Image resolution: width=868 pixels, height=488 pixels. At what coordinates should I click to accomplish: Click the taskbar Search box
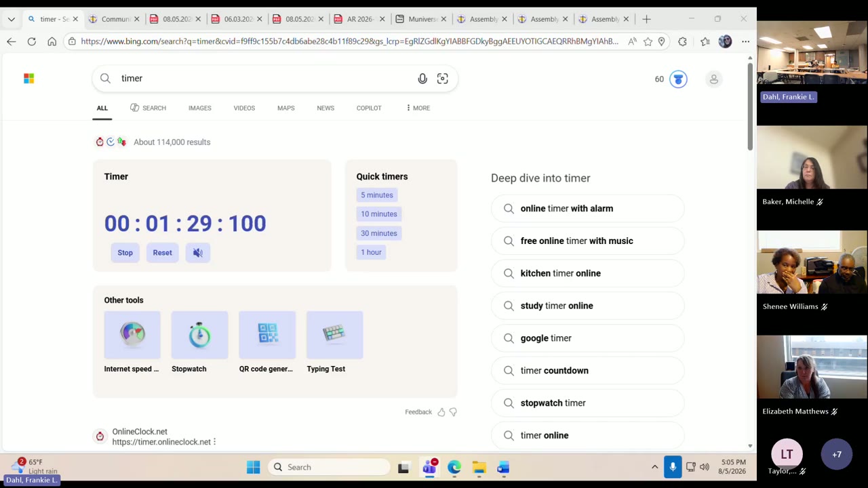click(x=330, y=467)
